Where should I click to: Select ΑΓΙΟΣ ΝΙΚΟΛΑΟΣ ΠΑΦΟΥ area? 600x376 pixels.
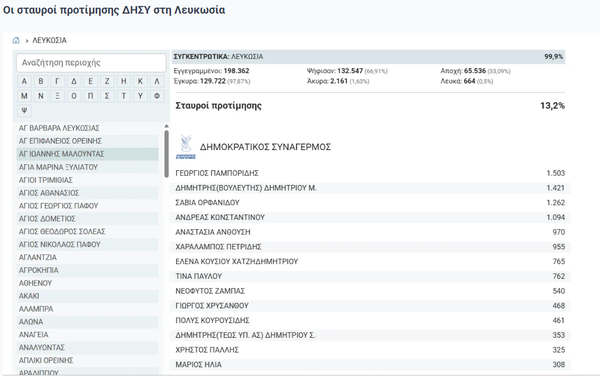[88, 244]
